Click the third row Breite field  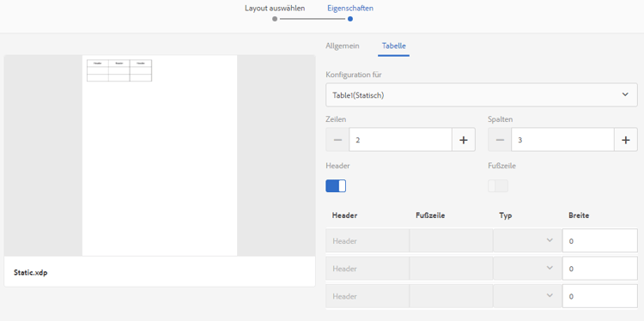point(600,296)
